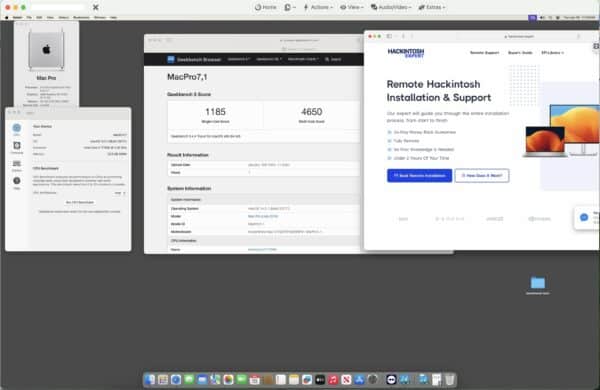Screen dimensions: 600x390
Task: Expand the Audio/Video dropdown menu
Action: pyautogui.click(x=391, y=7)
